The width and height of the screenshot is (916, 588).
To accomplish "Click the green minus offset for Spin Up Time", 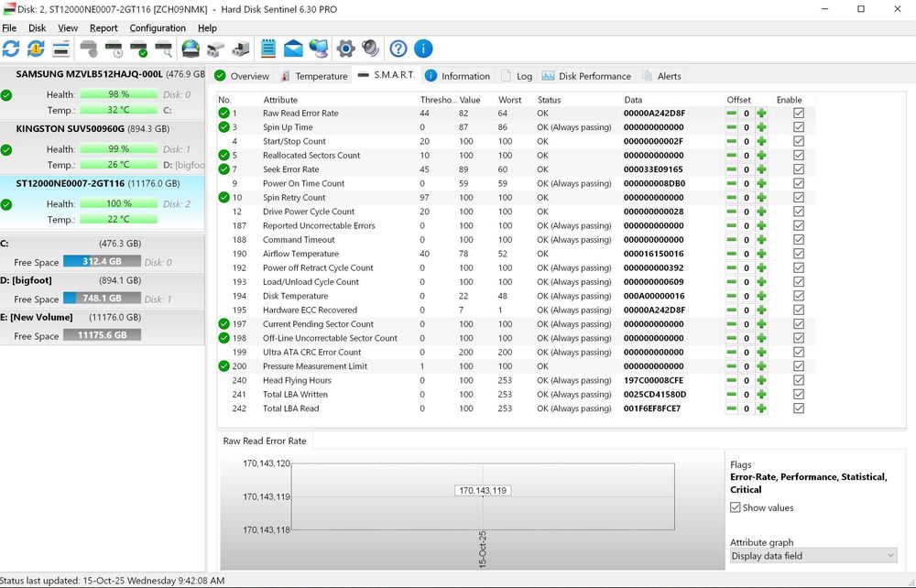I will tap(731, 127).
